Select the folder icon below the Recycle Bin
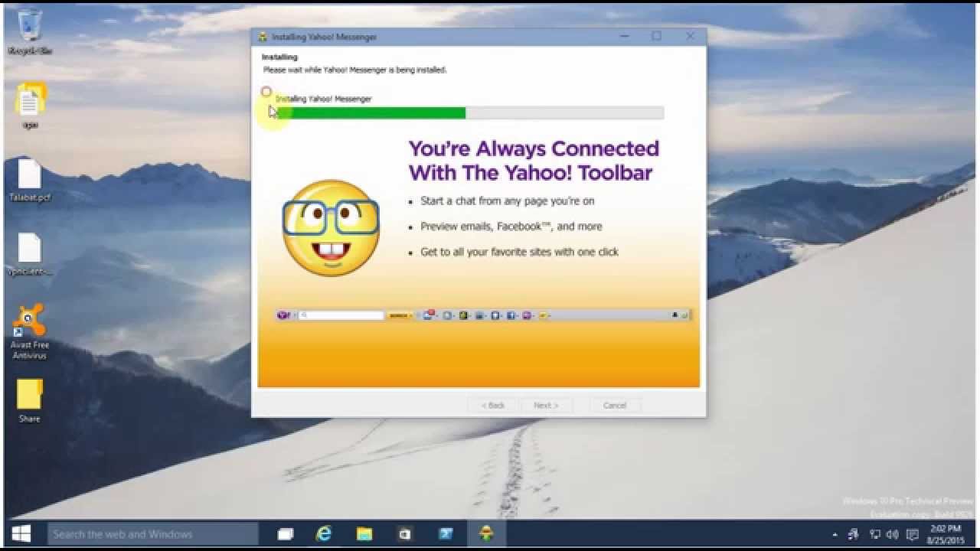Screen dimensions: 980x551 coord(30,106)
